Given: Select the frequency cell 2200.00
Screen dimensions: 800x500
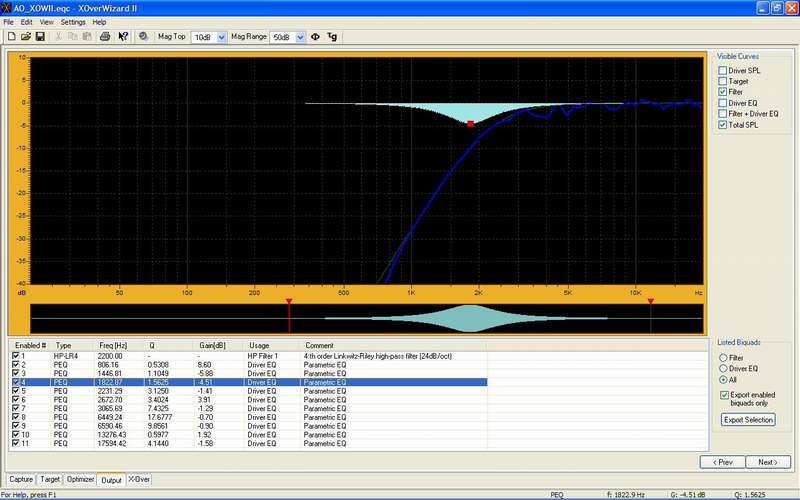Looking at the screenshot, I should (x=110, y=356).
